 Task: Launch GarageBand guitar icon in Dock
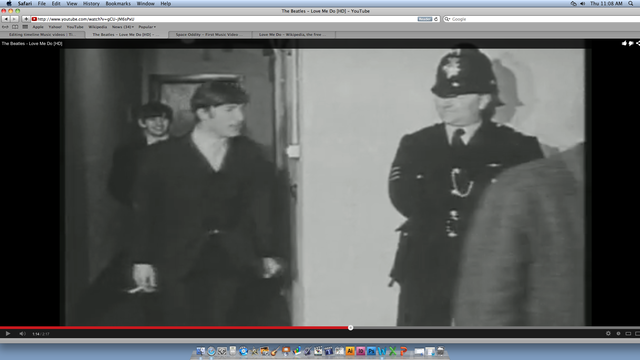(x=275, y=351)
